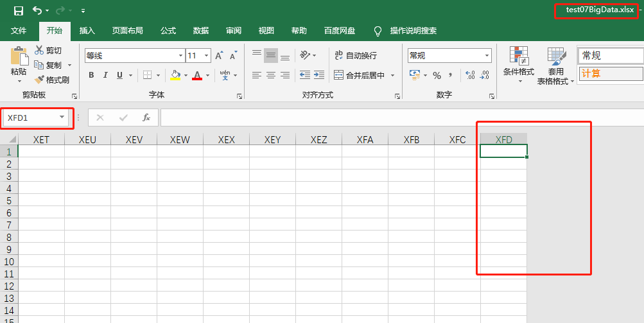The image size is (644, 323).
Task: Click the fx insert function icon
Action: (146, 118)
